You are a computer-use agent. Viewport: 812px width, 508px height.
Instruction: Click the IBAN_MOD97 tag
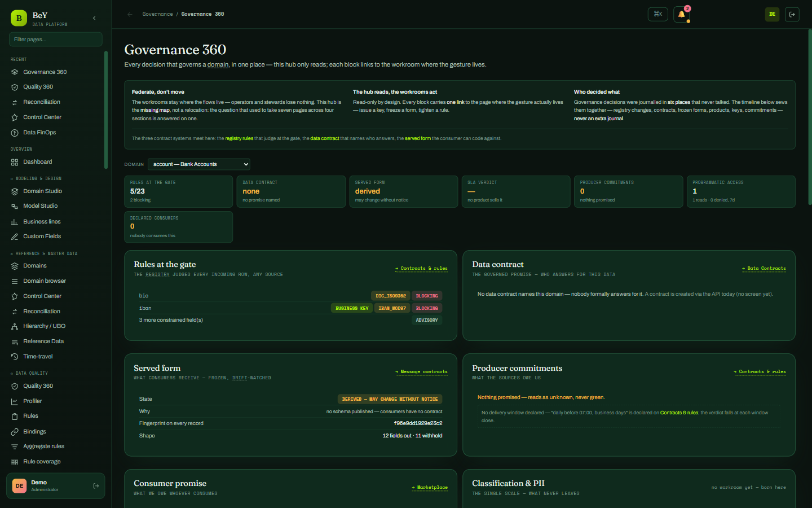(x=392, y=308)
